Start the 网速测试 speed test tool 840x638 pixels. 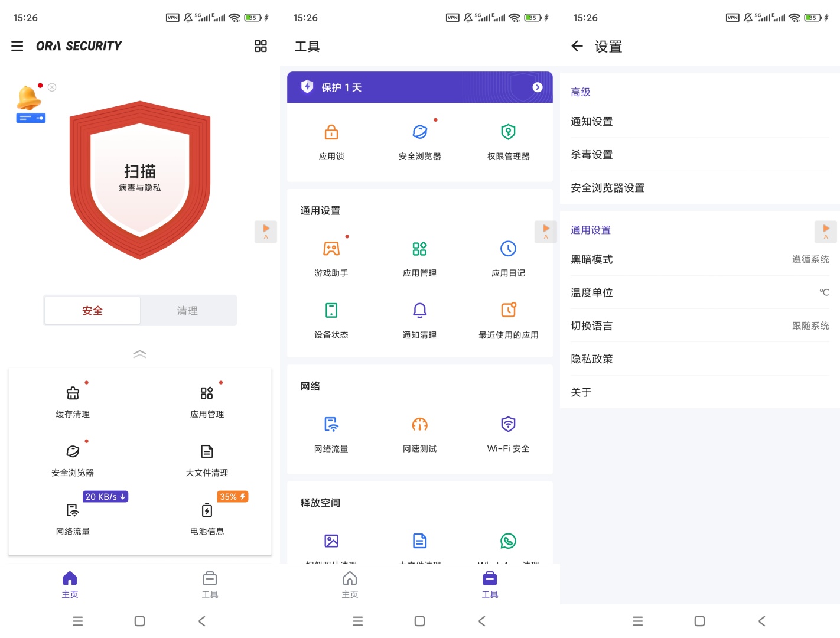tap(419, 433)
